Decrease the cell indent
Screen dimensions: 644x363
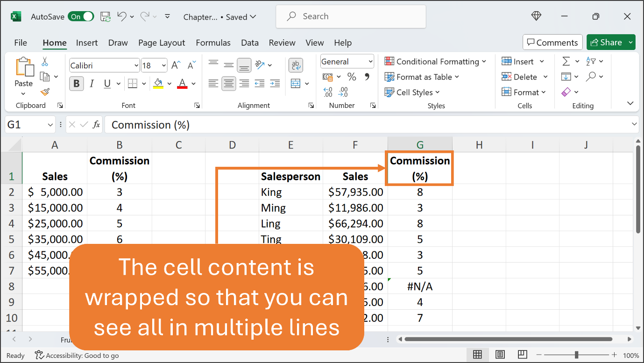260,84
